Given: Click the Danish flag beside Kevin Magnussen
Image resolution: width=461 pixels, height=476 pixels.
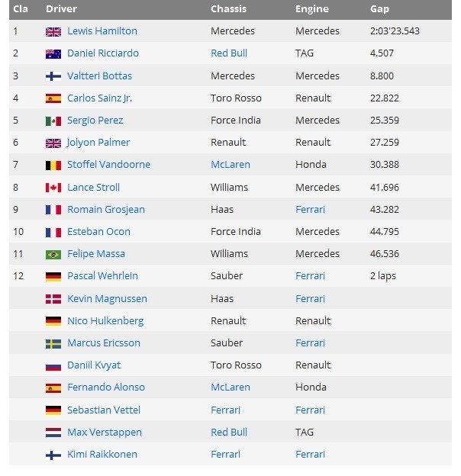Looking at the screenshot, I should click(53, 299).
